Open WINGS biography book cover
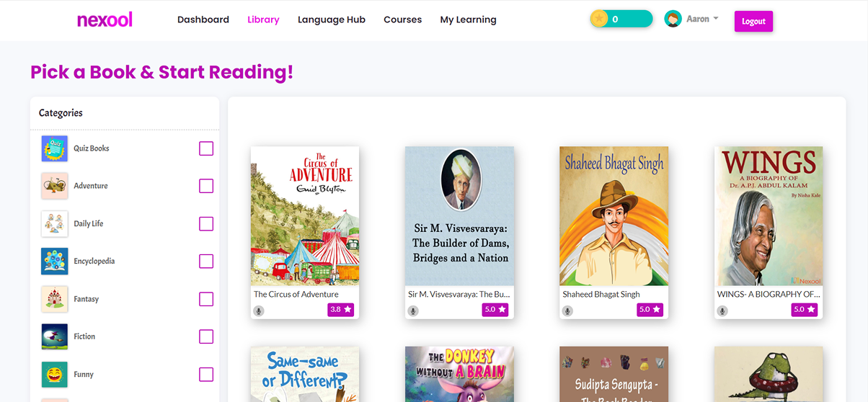The width and height of the screenshot is (868, 402). click(x=769, y=216)
